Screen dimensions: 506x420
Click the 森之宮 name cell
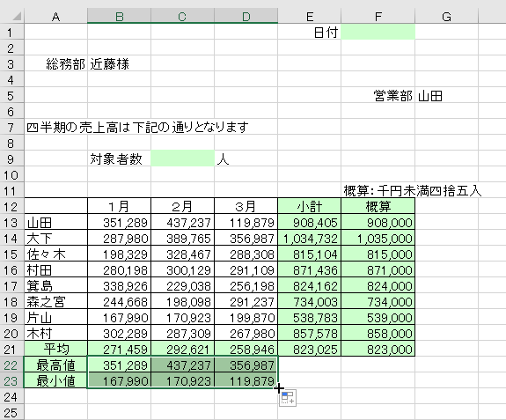pyautogui.click(x=55, y=301)
